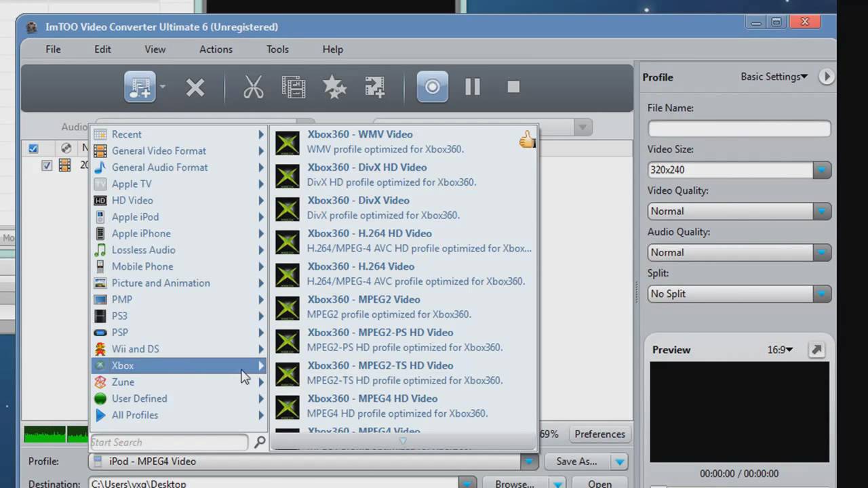The height and width of the screenshot is (488, 868).
Task: Open the Tools menu
Action: pyautogui.click(x=277, y=49)
